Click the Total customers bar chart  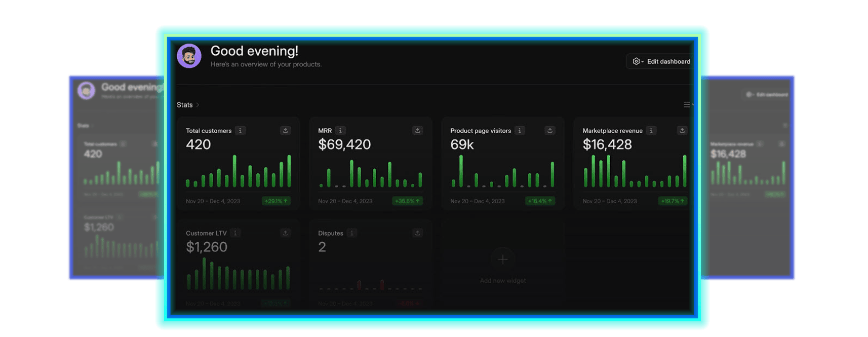pyautogui.click(x=238, y=172)
